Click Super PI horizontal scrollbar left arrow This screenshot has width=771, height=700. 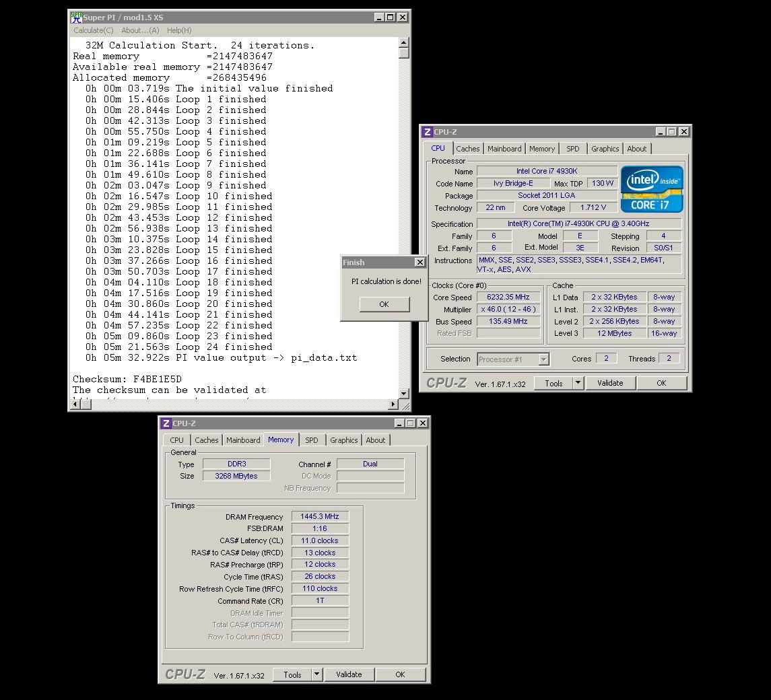point(75,404)
